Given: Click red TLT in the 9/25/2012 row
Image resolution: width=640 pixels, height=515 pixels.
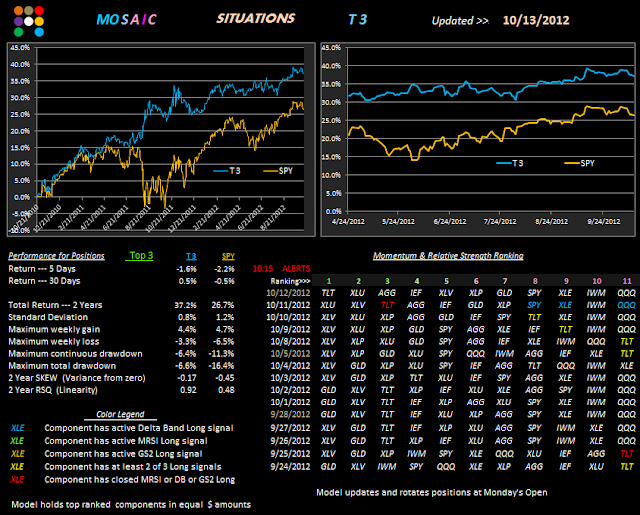Looking at the screenshot, I should tap(627, 453).
